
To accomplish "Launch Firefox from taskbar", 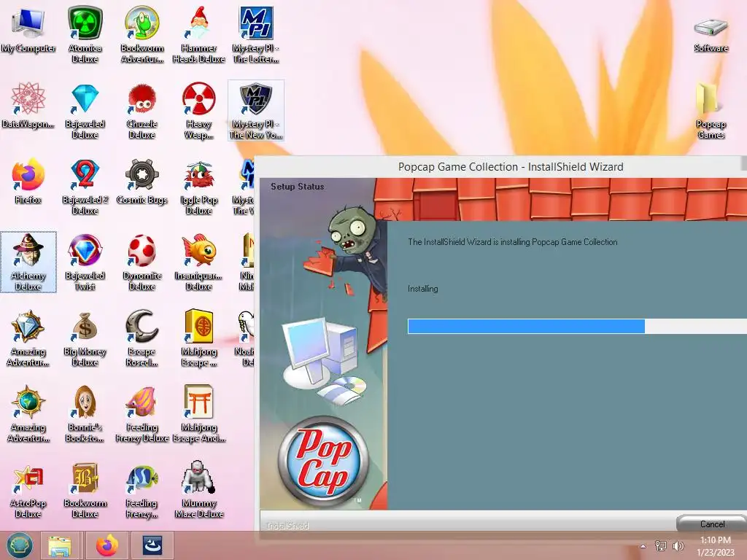I will click(107, 545).
